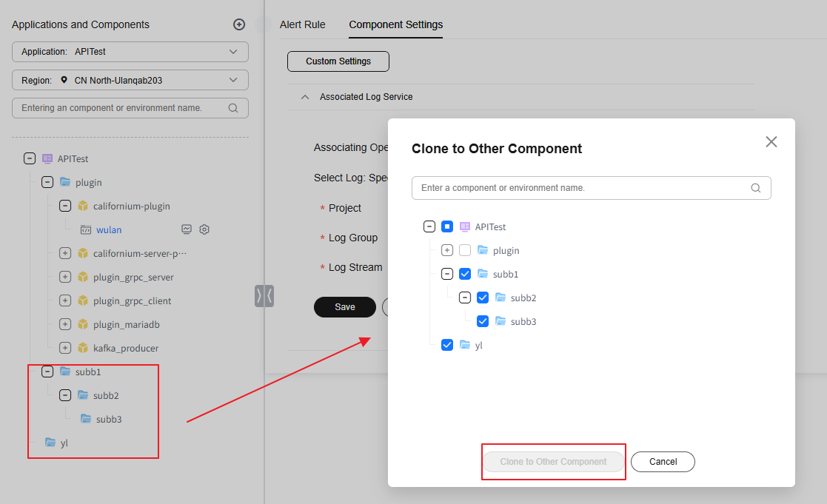Open the Application APITest dropdown

click(130, 52)
